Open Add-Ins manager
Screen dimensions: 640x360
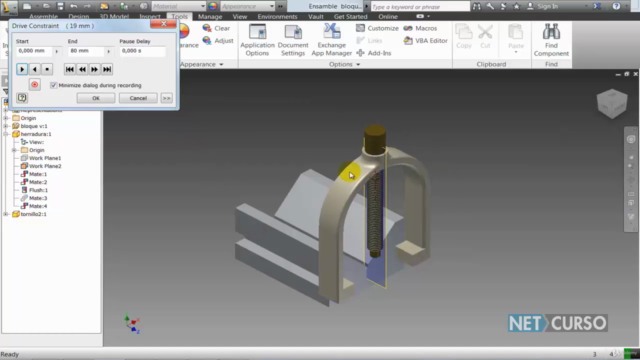pyautogui.click(x=373, y=53)
